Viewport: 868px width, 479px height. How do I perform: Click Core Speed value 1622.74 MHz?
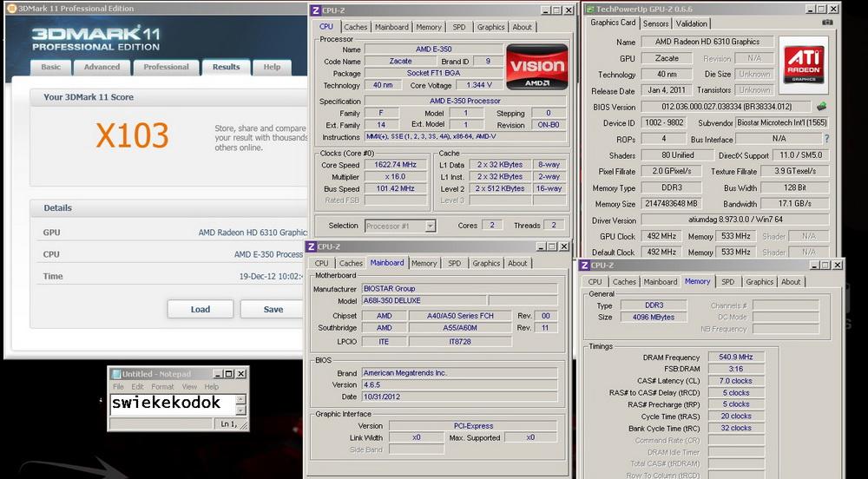[x=395, y=165]
